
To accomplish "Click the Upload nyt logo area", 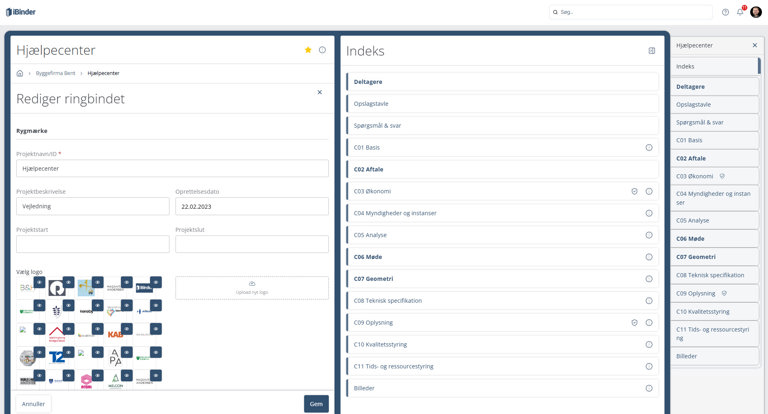I will pyautogui.click(x=252, y=288).
